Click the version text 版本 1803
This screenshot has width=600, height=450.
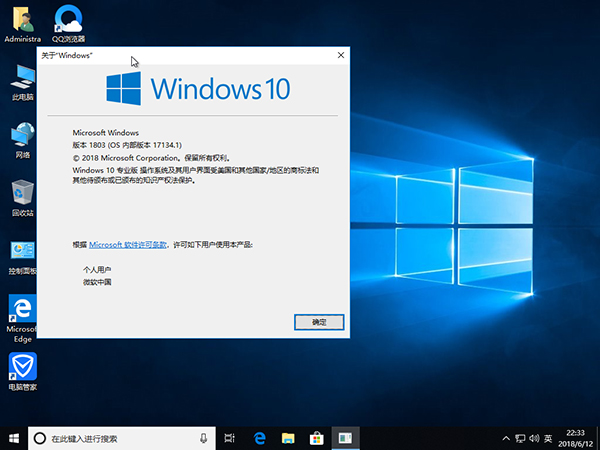[x=127, y=145]
